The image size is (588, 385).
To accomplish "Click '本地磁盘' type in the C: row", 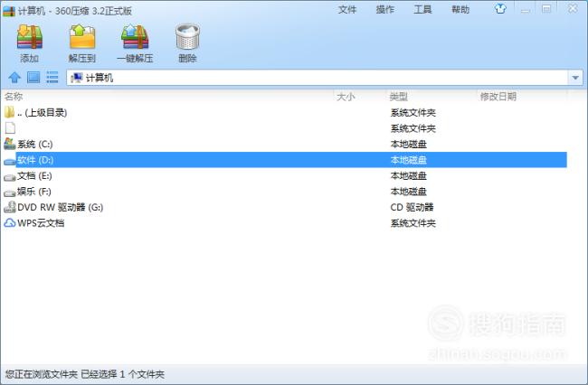I will (408, 145).
